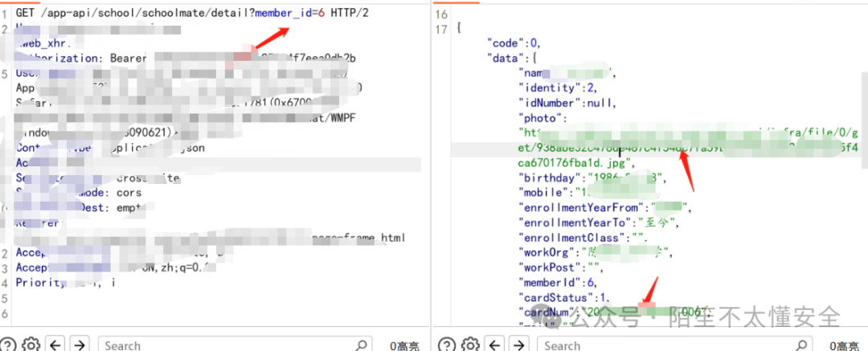The height and width of the screenshot is (351, 868).
Task: Click the "cardNum" field in response
Action: click(x=615, y=312)
